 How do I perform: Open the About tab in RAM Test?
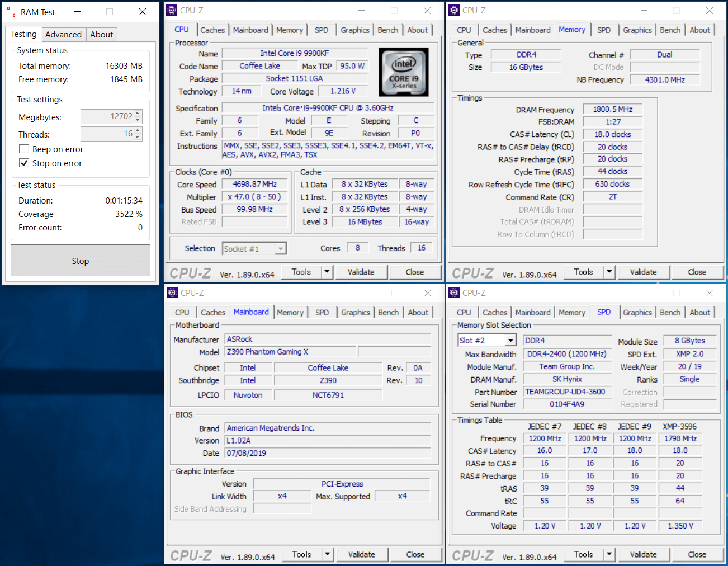coord(101,35)
